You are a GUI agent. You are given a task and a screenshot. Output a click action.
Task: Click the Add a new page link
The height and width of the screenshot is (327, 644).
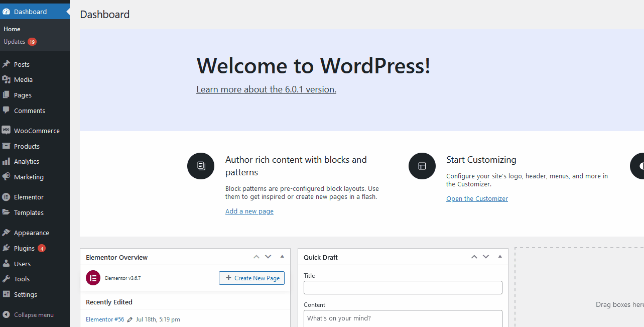249,211
